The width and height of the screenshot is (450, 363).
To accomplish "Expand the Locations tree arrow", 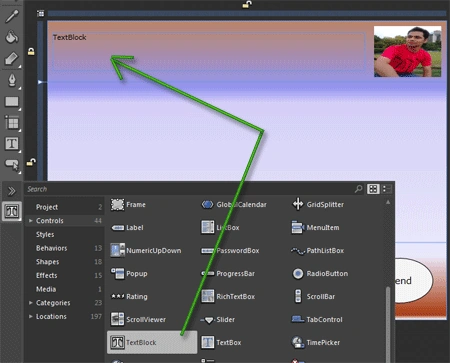I will (31, 316).
